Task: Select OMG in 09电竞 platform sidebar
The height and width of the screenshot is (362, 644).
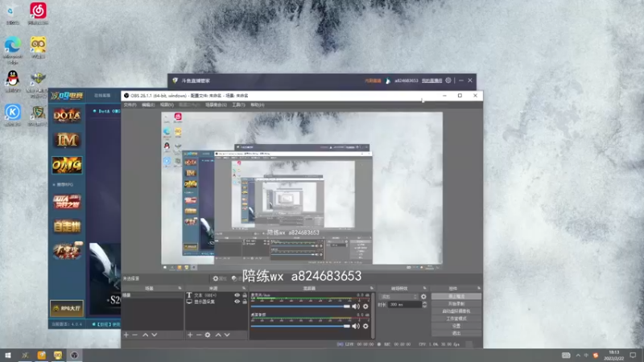Action: pos(67,165)
